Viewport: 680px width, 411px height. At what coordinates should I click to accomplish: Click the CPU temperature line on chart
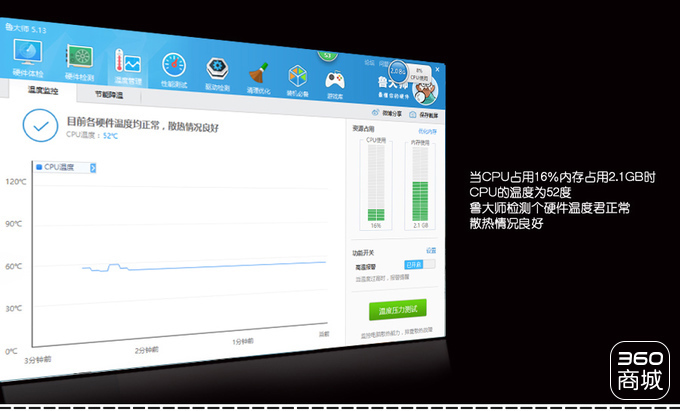tap(204, 266)
